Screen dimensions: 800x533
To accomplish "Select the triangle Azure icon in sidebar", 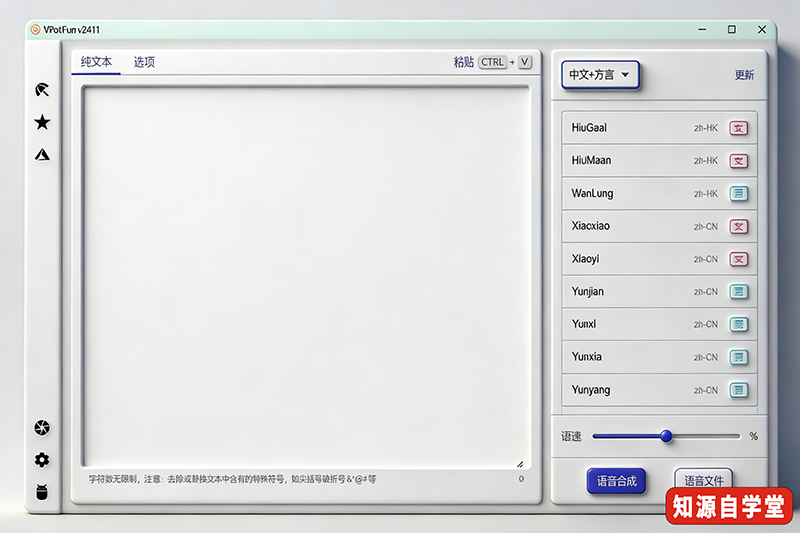I will click(x=42, y=155).
